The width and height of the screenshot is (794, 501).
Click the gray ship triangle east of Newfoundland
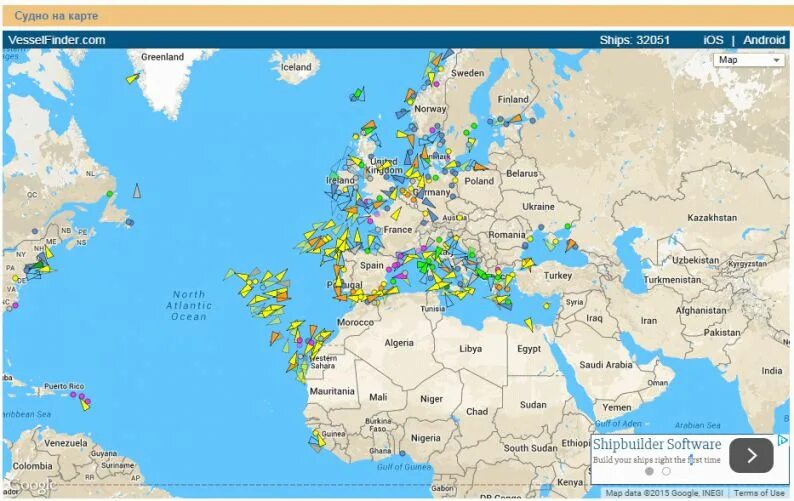point(137,191)
